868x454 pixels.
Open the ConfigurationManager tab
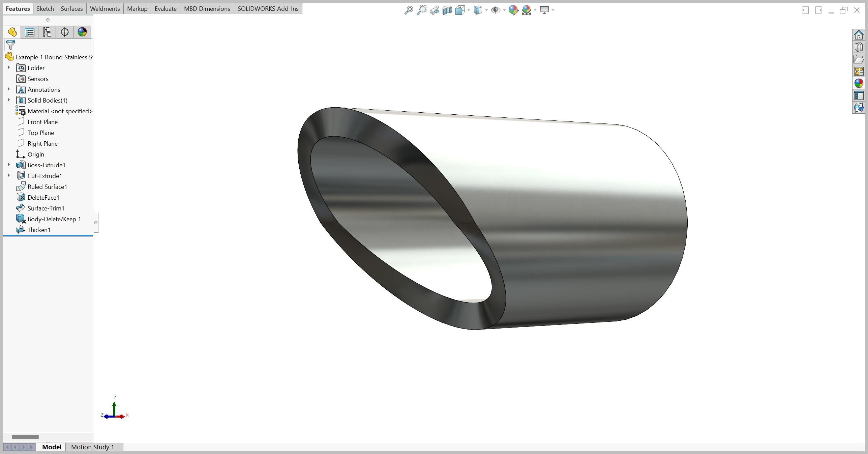coord(47,32)
